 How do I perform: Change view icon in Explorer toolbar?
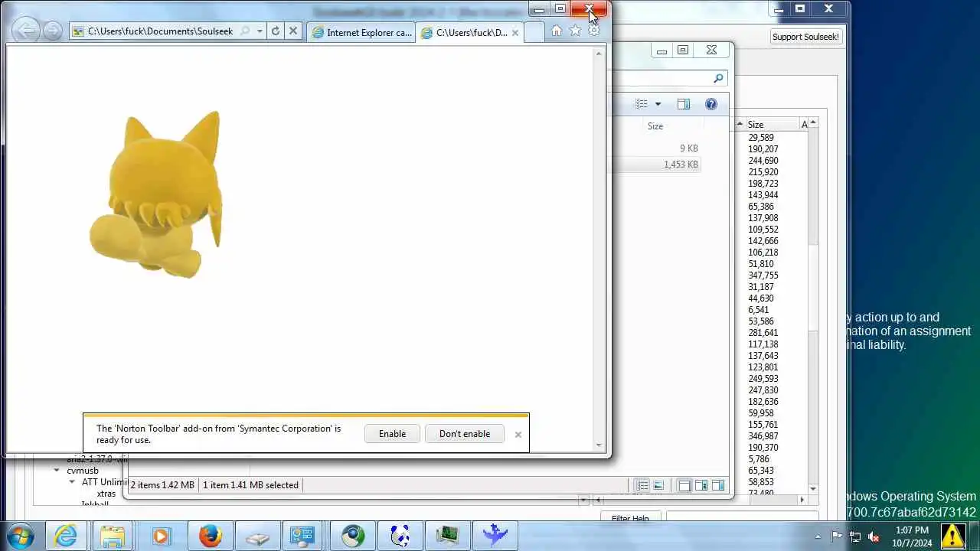[x=642, y=104]
